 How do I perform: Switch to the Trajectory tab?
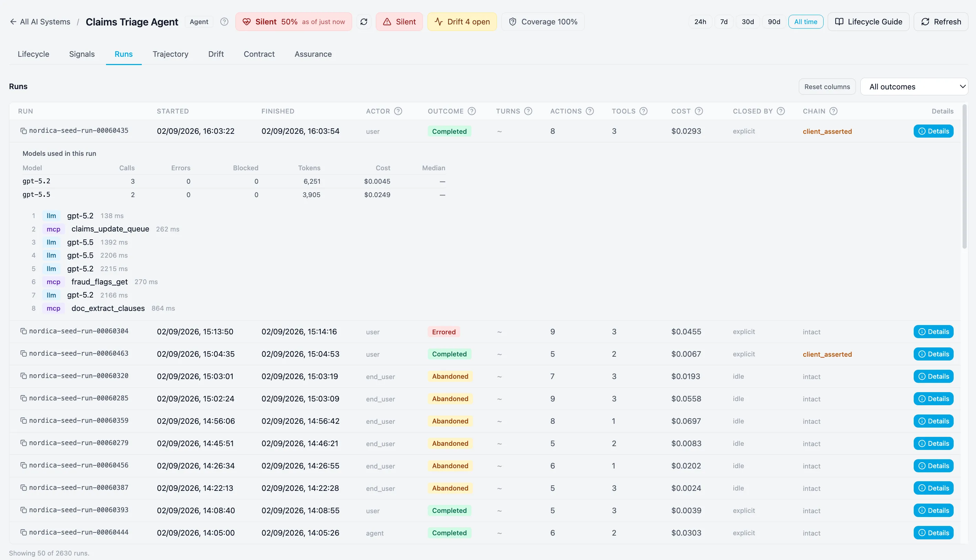point(170,54)
